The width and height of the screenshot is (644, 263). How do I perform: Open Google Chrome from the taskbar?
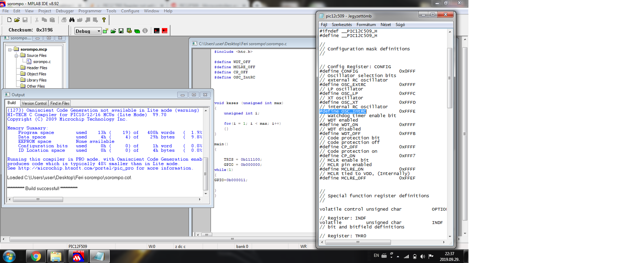tap(36, 256)
